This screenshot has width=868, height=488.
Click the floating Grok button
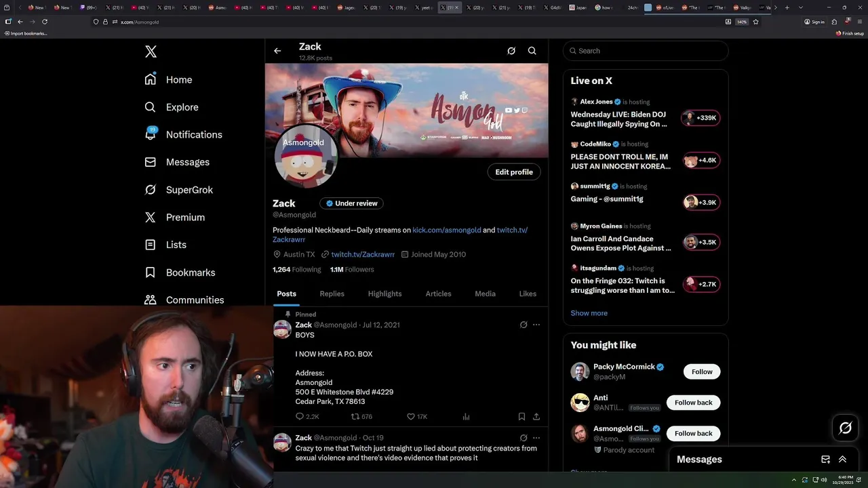(x=846, y=428)
